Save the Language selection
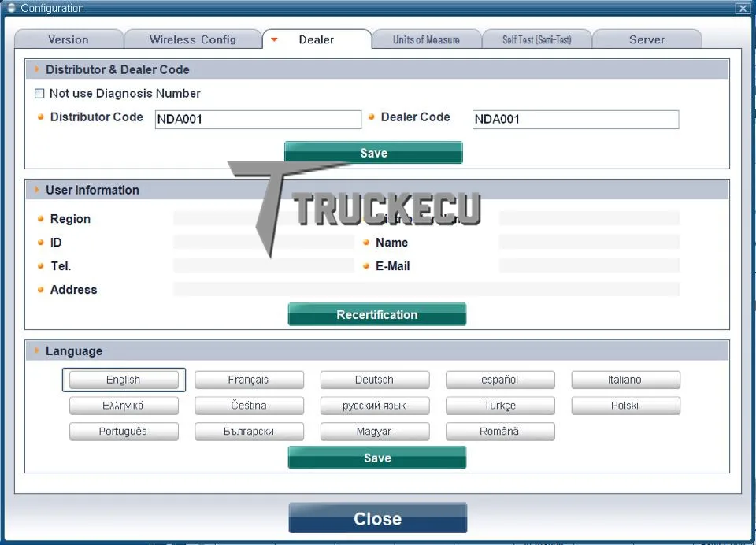The width and height of the screenshot is (756, 545). click(x=377, y=458)
